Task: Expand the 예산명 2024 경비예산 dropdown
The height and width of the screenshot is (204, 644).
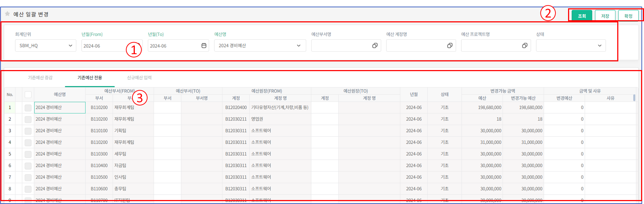Action: 260,45
